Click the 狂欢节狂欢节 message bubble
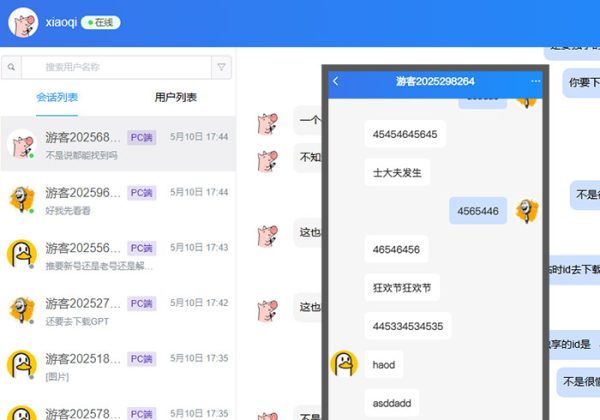 point(402,288)
